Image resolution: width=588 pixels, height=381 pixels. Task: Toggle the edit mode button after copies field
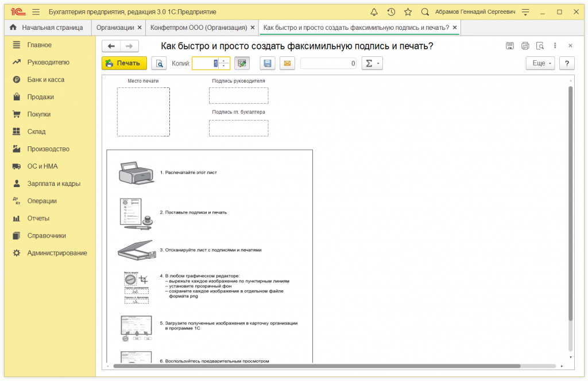pyautogui.click(x=242, y=64)
